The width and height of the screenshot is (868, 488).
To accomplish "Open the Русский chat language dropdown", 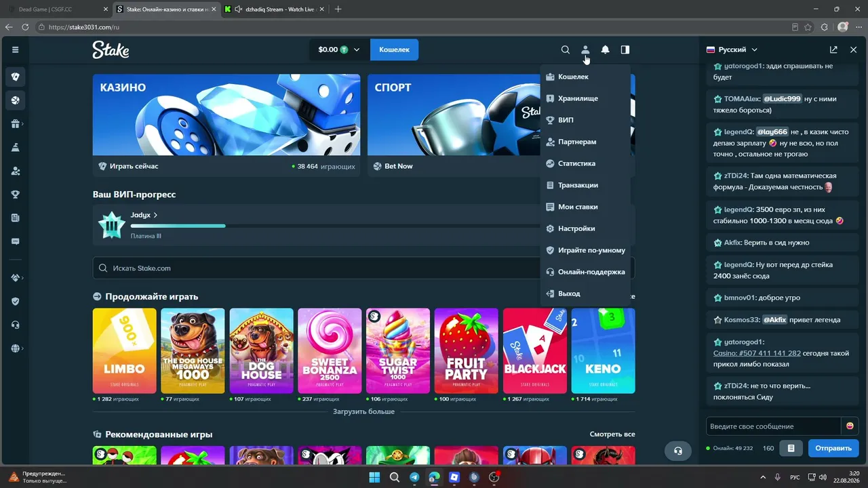I will [x=732, y=49].
